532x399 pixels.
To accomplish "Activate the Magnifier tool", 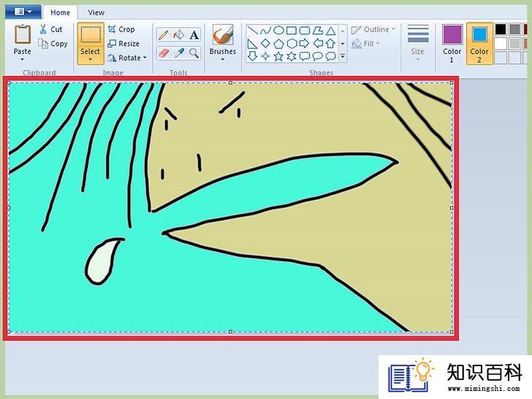I will pos(194,53).
